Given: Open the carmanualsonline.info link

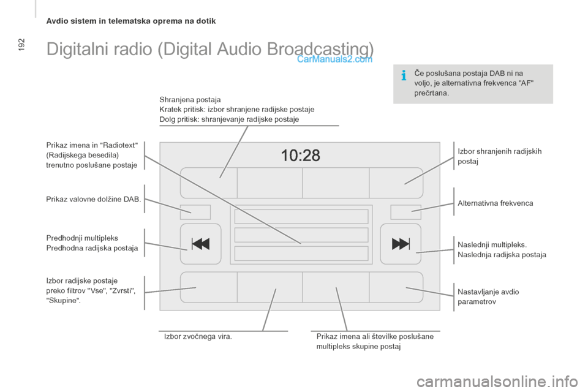Looking at the screenshot, I should point(497,382).
